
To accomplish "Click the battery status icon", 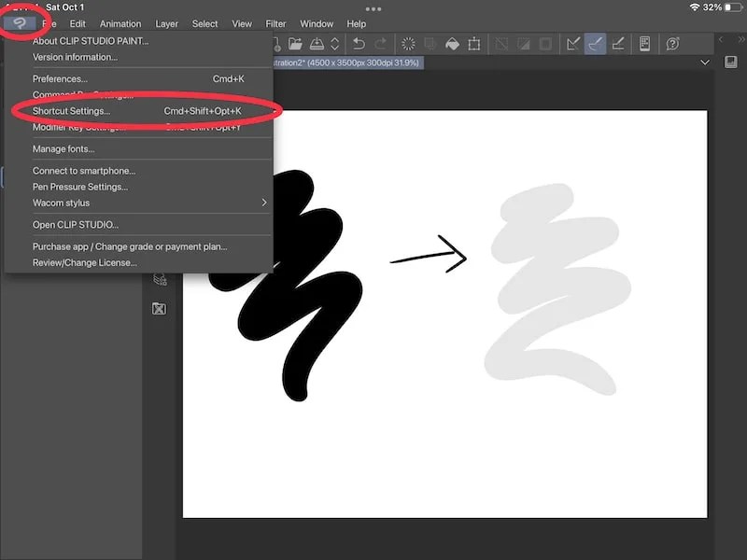I will point(734,7).
